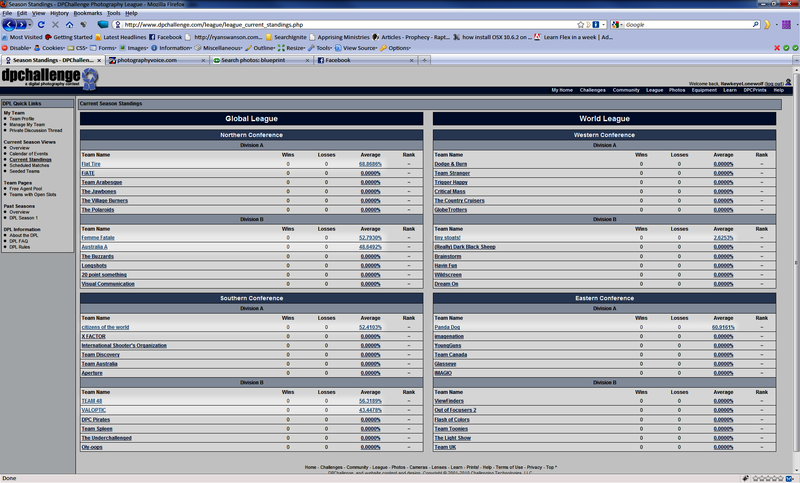This screenshot has height=483, width=800.
Task: Click into the Google search field
Action: click(x=688, y=24)
